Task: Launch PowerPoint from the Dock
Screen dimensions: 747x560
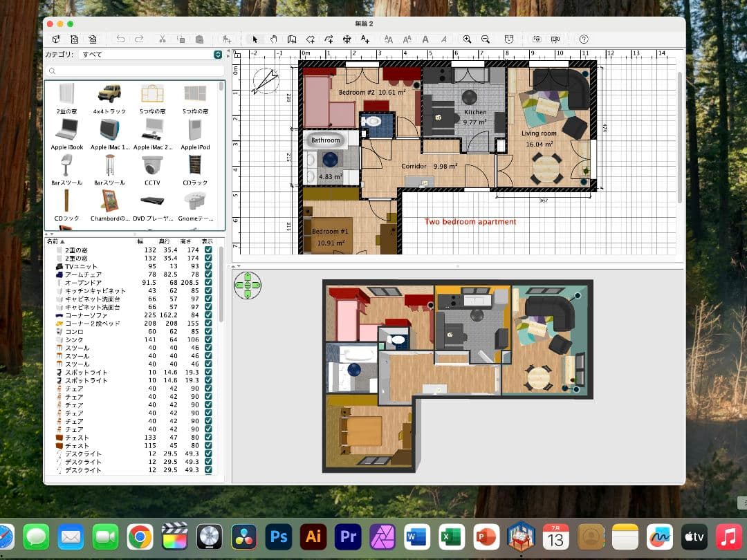Action: pos(486,536)
